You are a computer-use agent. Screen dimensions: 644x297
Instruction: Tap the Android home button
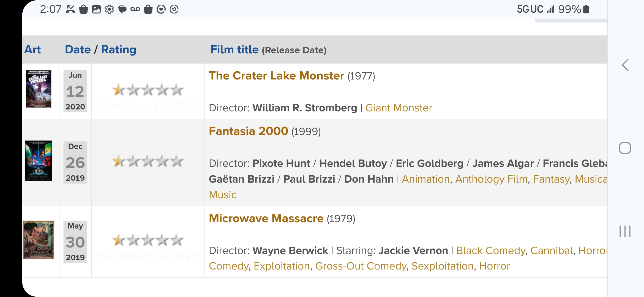pos(625,148)
